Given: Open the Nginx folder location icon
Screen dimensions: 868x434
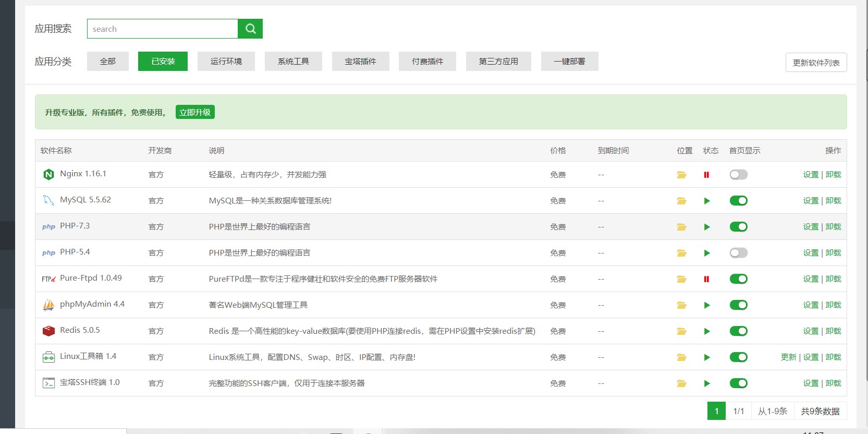Looking at the screenshot, I should tap(681, 175).
